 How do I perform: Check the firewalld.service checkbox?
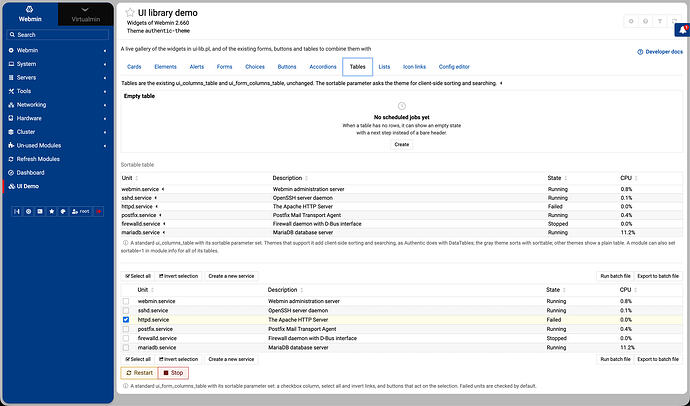[x=126, y=338]
